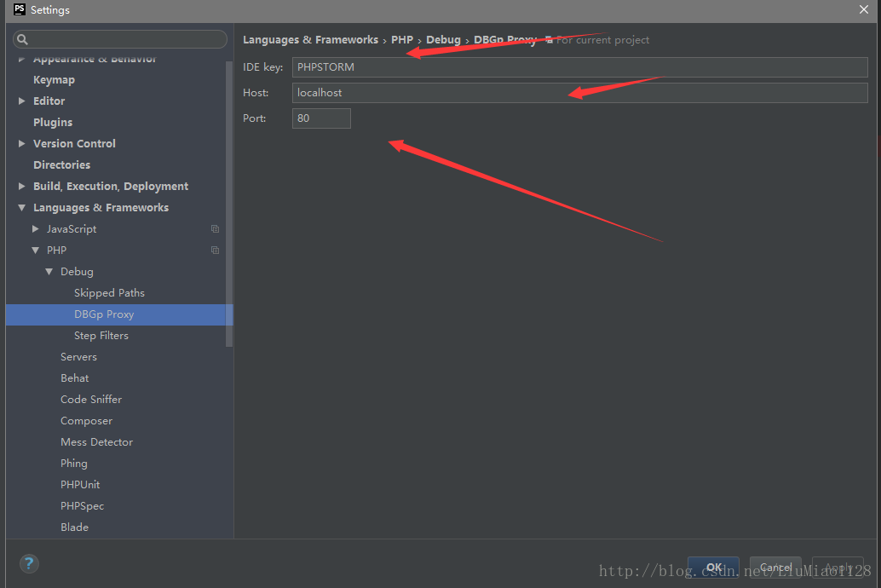The width and height of the screenshot is (881, 588).
Task: Open the Plugins settings page
Action: [x=53, y=123]
